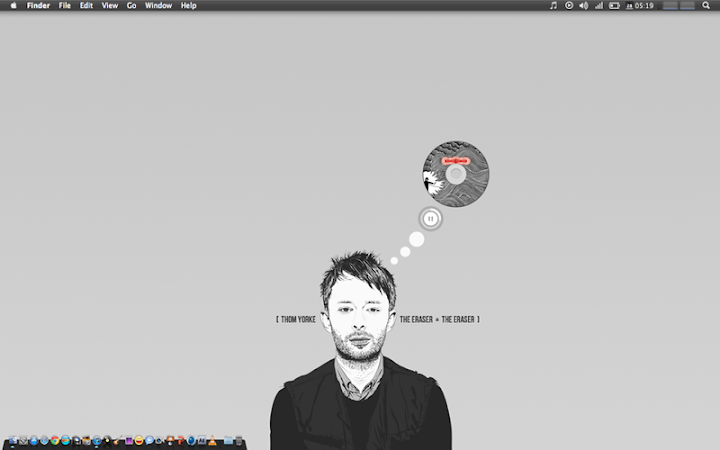The image size is (720, 450).
Task: Open the yellow smiley messenger in Dock
Action: (139, 440)
